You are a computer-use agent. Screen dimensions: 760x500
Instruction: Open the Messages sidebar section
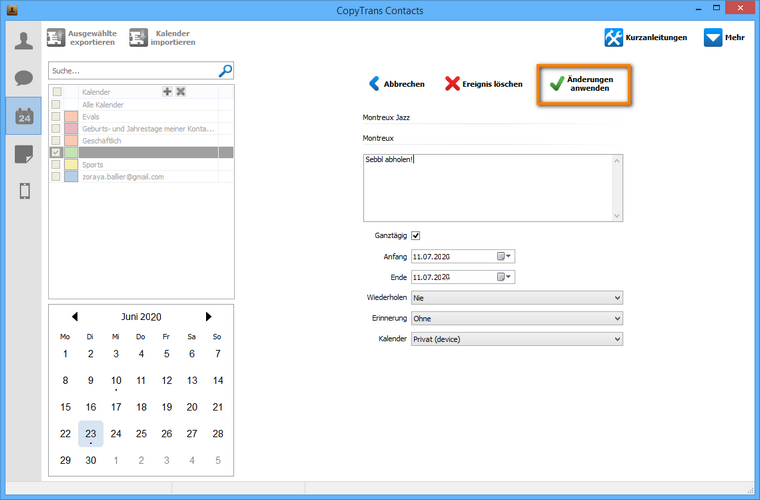coord(24,78)
